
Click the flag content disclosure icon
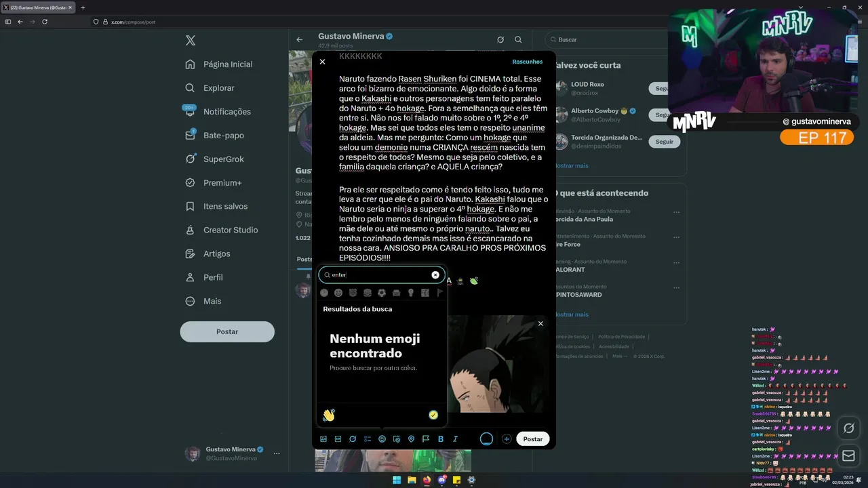426,439
